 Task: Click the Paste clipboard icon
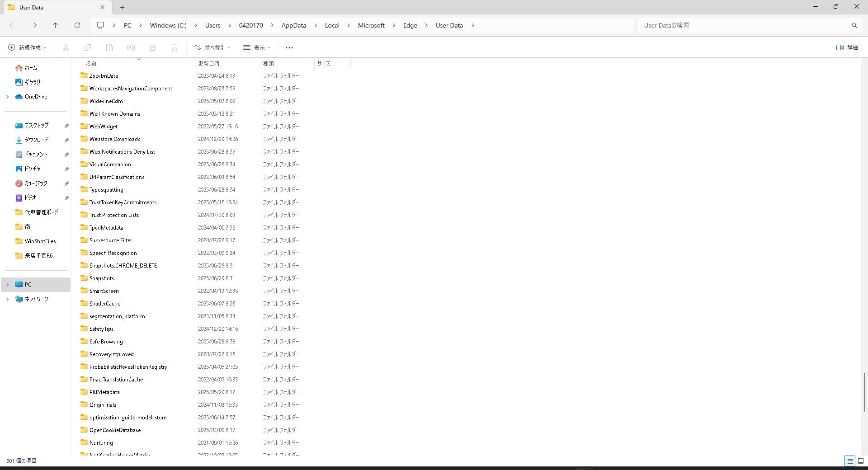point(109,47)
